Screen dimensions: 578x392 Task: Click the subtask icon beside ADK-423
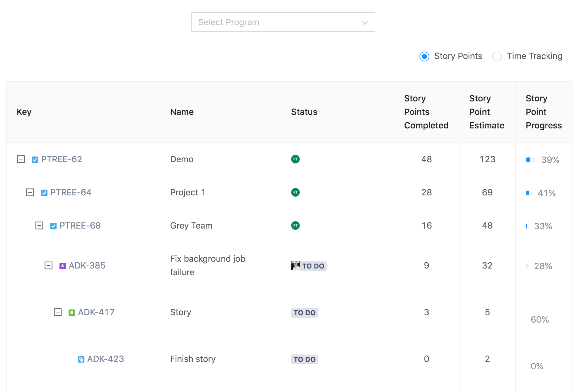[x=81, y=359]
